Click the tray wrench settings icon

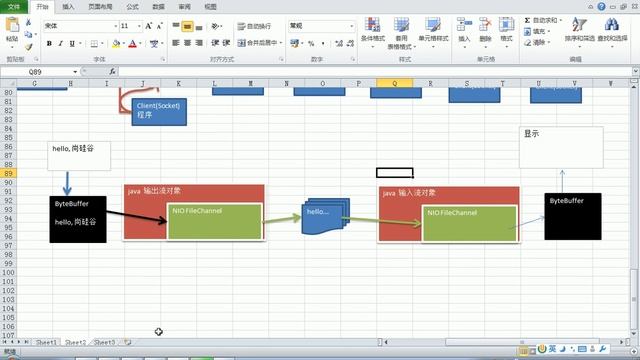point(602,349)
